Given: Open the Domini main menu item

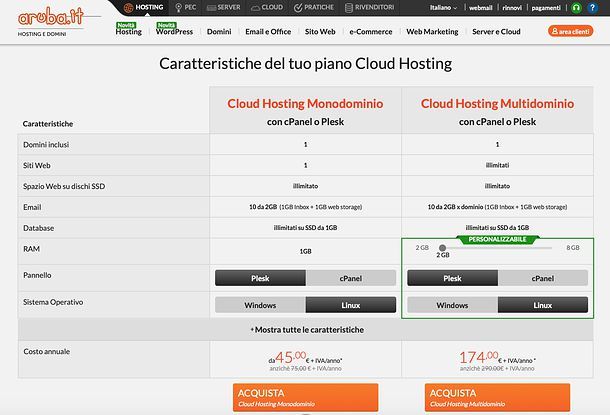Looking at the screenshot, I should (x=219, y=32).
